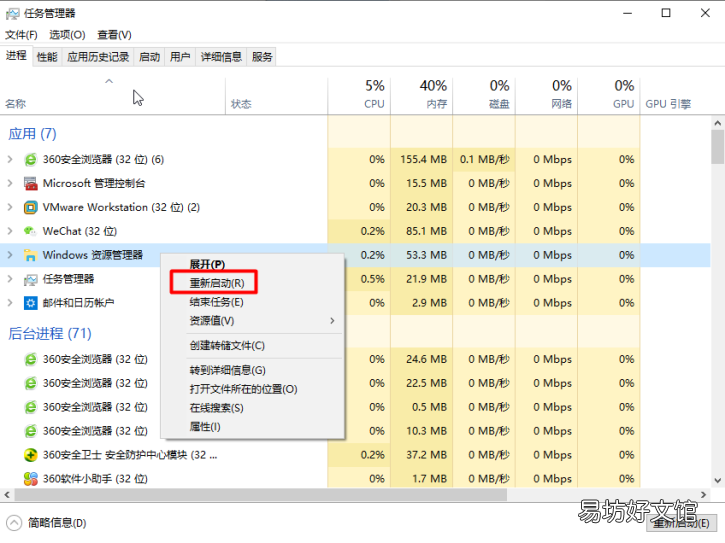725x543 pixels.
Task: Click the horizontal scrollbar left arrow
Action: [7, 495]
